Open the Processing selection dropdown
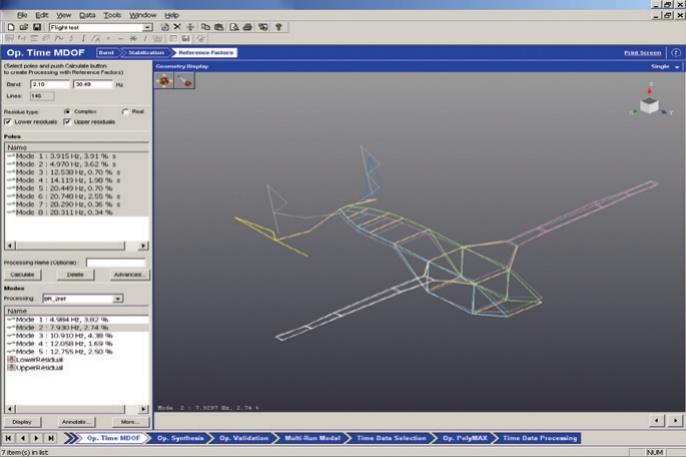The image size is (686, 457). coord(118,299)
